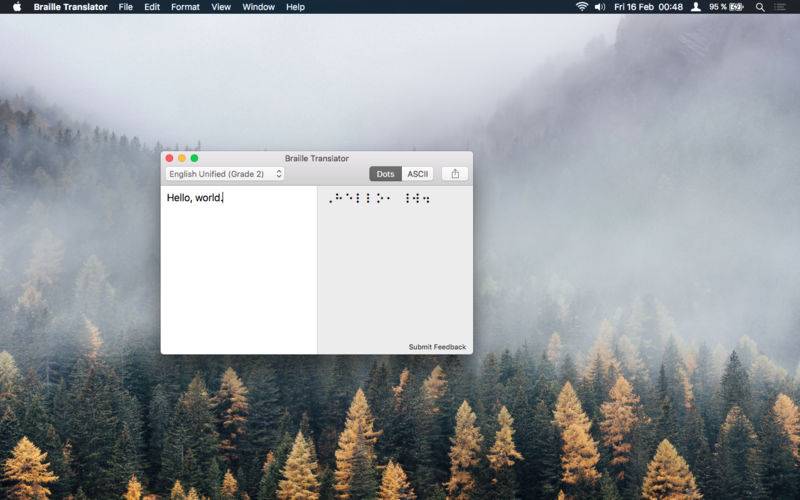Open the File menu
Image resolution: width=800 pixels, height=500 pixels.
tap(125, 7)
